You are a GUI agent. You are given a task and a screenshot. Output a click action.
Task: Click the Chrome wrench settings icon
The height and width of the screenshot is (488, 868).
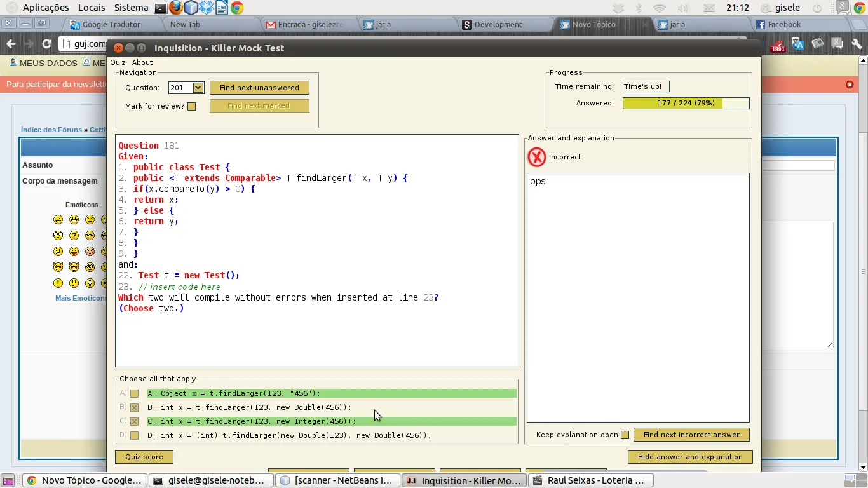857,44
